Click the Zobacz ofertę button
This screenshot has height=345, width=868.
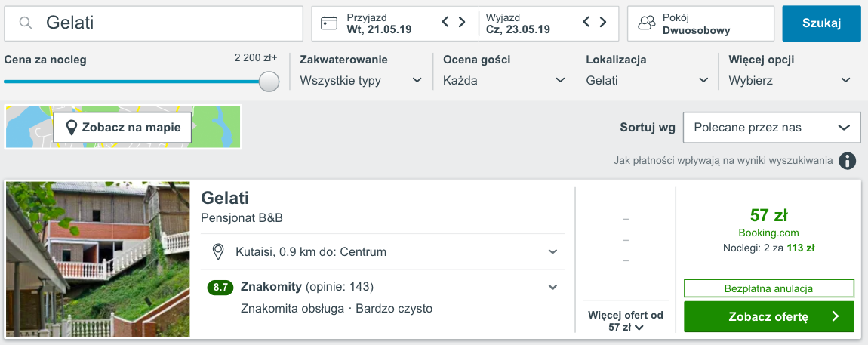(x=769, y=316)
